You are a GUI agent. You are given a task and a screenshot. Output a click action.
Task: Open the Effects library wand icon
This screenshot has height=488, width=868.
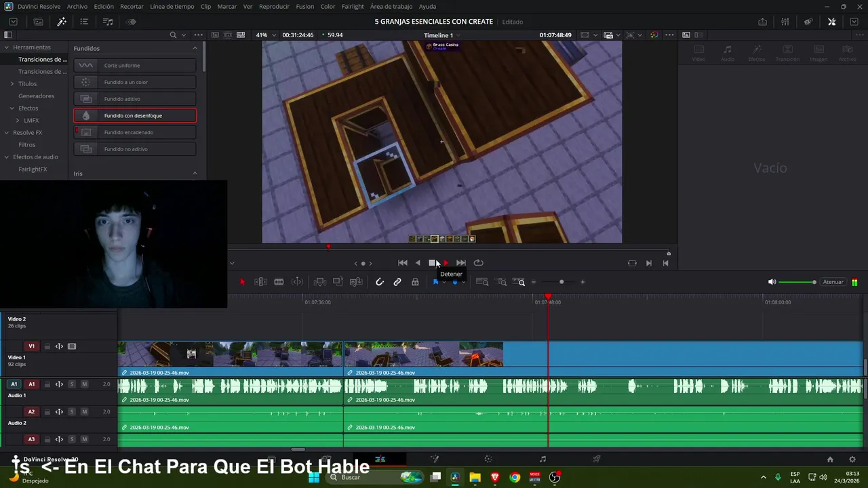[62, 22]
